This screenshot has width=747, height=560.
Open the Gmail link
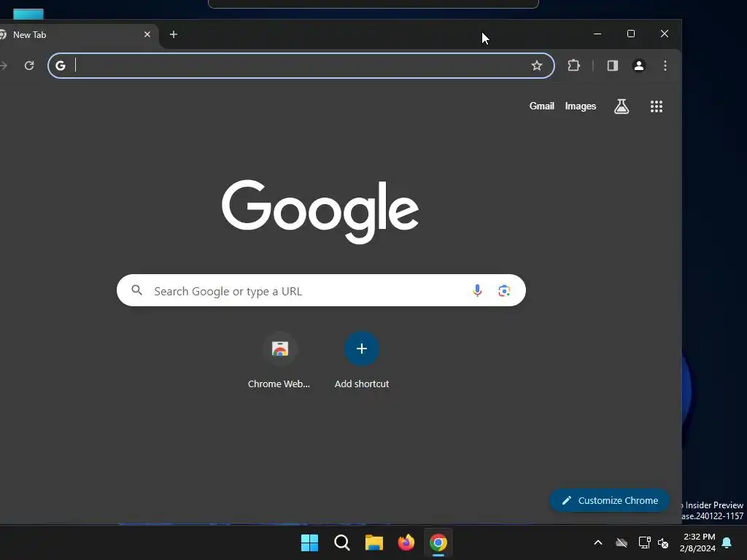point(542,106)
